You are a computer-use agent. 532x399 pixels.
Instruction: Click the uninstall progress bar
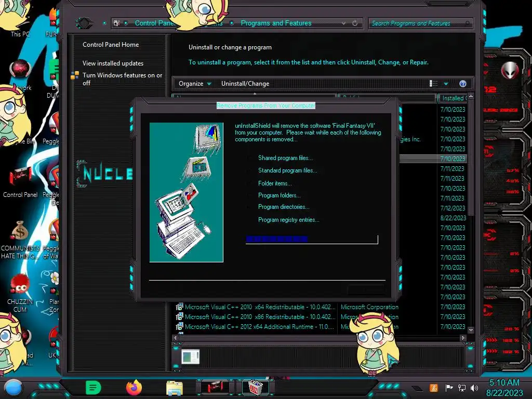(312, 239)
